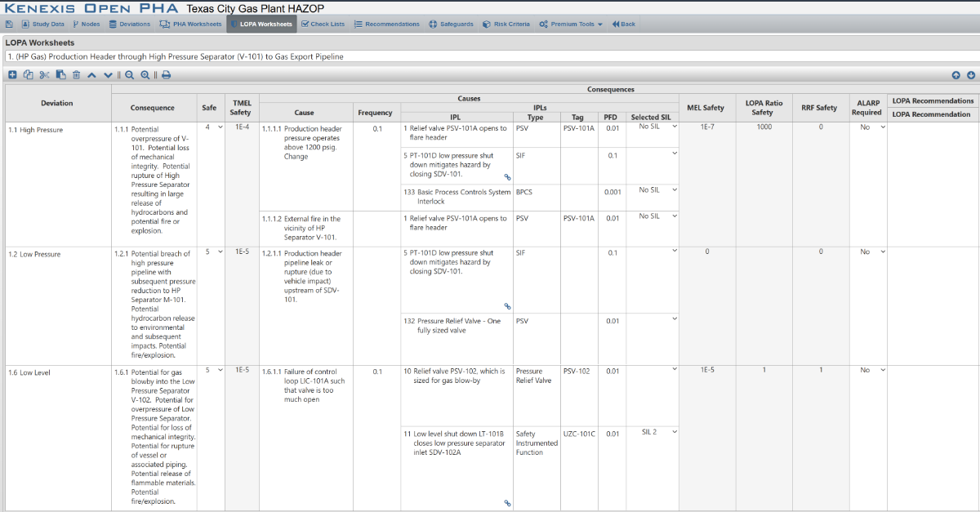Open the Recommendations tab
980x512 pixels.
point(387,24)
